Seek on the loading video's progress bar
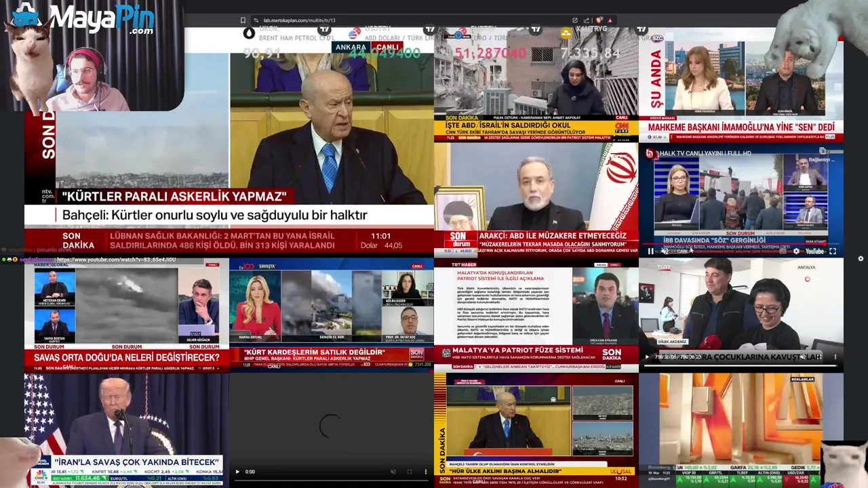868x488 pixels. click(332, 481)
